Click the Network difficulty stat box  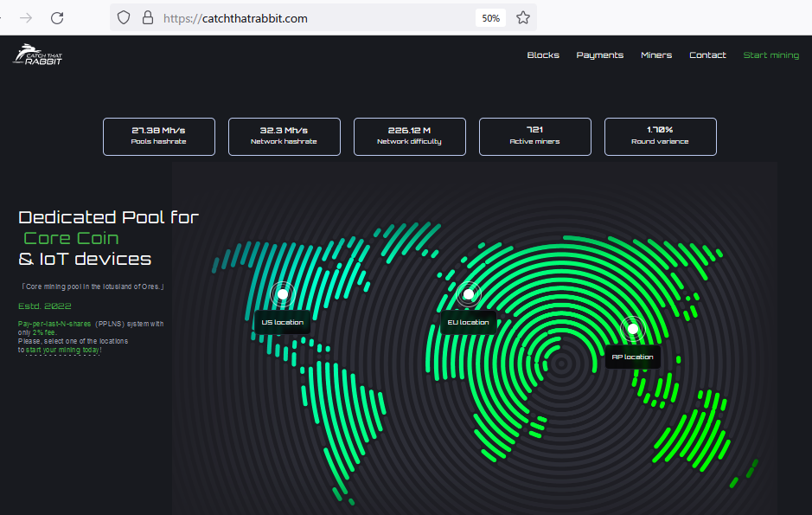click(409, 137)
